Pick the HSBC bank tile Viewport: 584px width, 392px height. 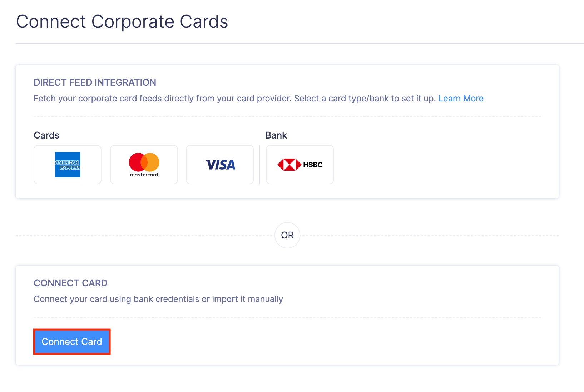point(300,165)
